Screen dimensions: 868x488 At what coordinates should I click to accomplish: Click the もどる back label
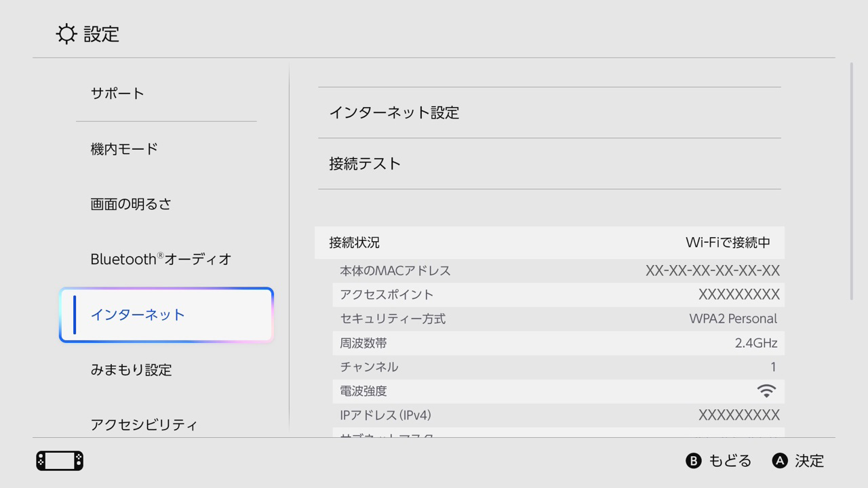pyautogui.click(x=730, y=461)
